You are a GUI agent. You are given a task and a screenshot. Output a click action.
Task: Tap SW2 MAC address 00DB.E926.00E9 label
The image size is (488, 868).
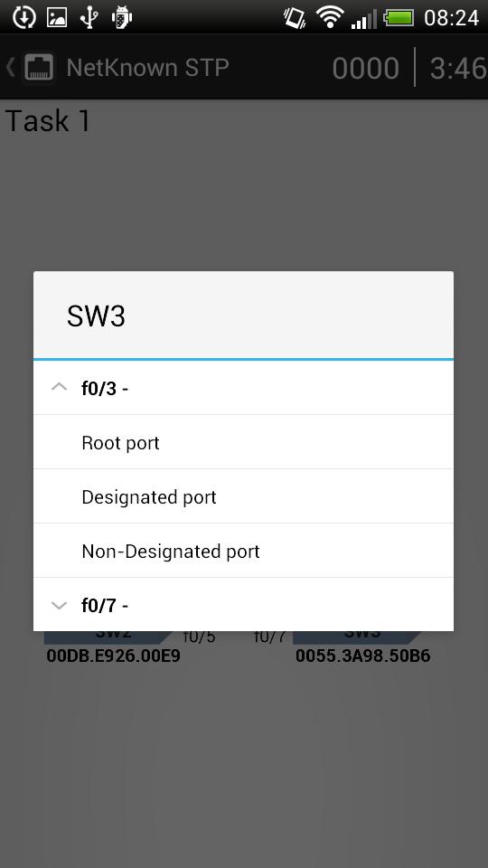(114, 656)
